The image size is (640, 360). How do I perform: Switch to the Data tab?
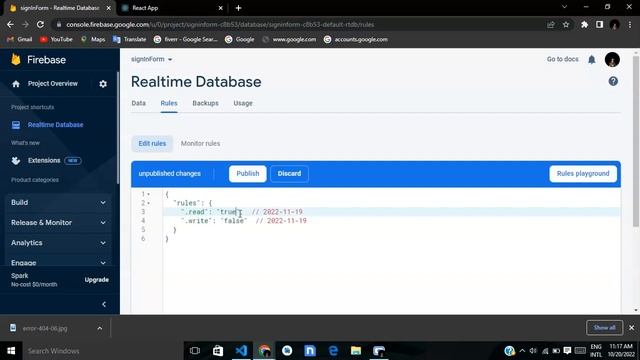tap(138, 103)
